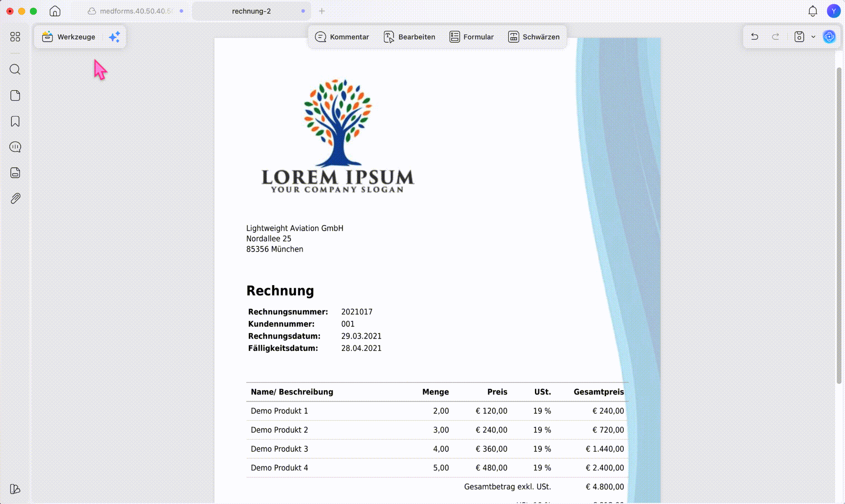This screenshot has height=504, width=845.
Task: Select the Kommentar mode
Action: (342, 37)
